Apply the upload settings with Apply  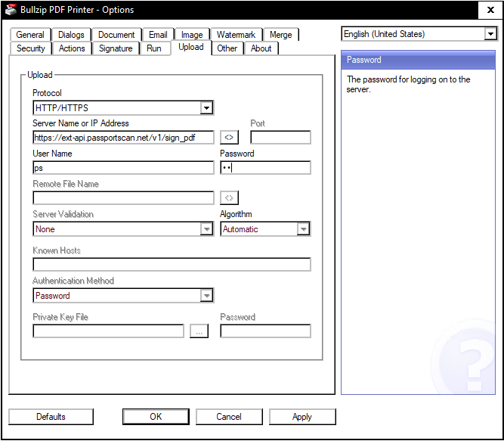coord(302,417)
